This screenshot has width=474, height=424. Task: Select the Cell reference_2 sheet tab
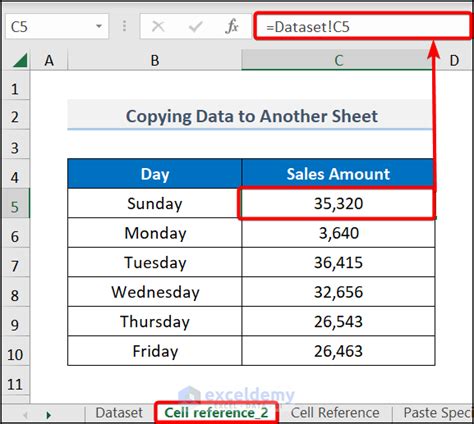pos(216,413)
